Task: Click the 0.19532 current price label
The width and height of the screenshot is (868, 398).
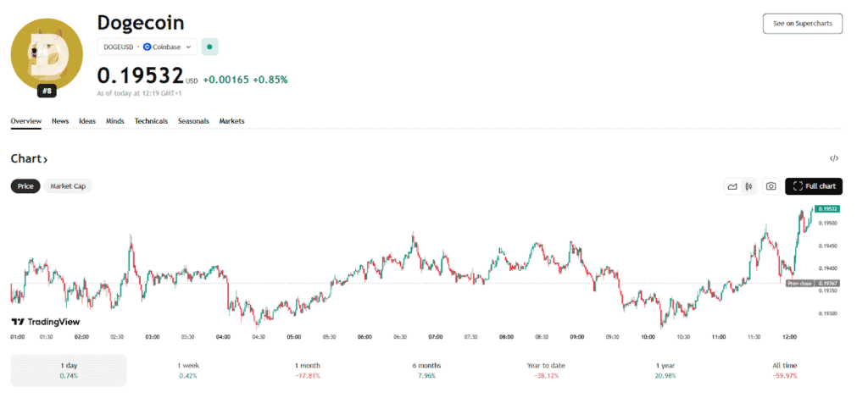Action: pyautogui.click(x=140, y=77)
